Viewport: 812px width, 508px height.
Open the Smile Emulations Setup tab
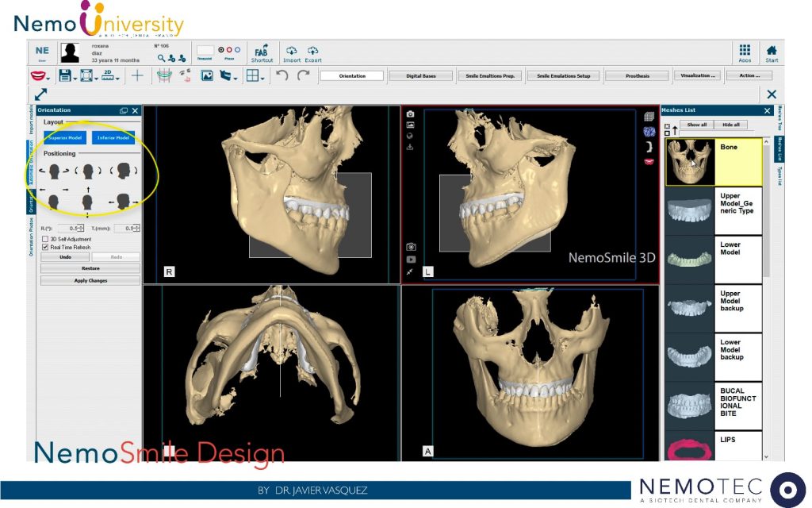pyautogui.click(x=564, y=75)
